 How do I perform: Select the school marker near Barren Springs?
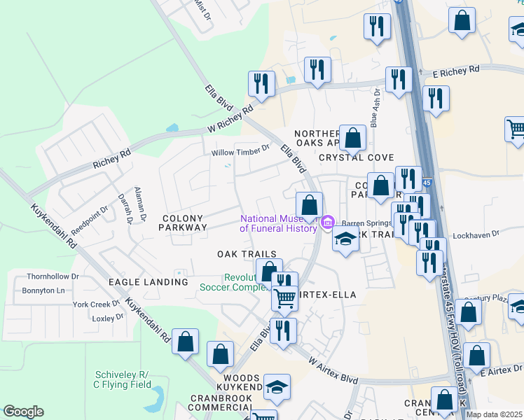[x=345, y=240]
